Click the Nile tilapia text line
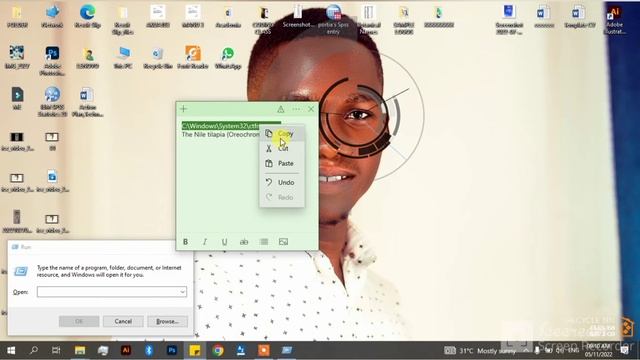The image size is (640, 360). [221, 134]
